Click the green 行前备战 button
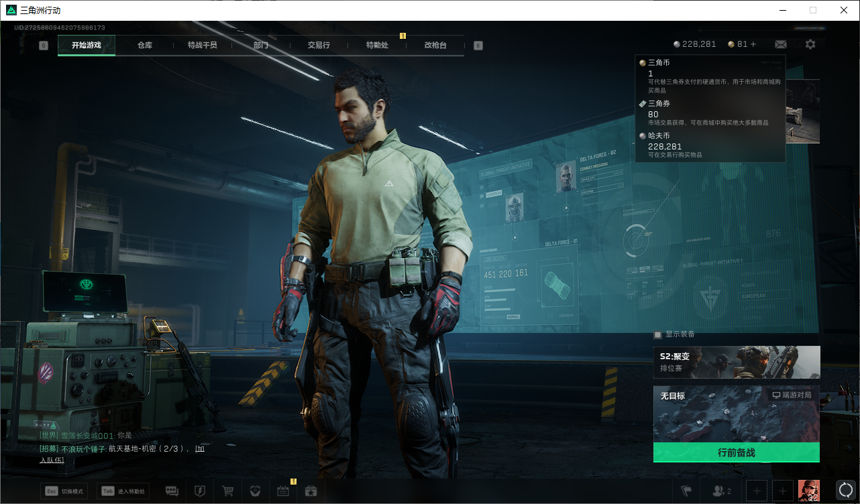860x504 pixels. tap(737, 452)
